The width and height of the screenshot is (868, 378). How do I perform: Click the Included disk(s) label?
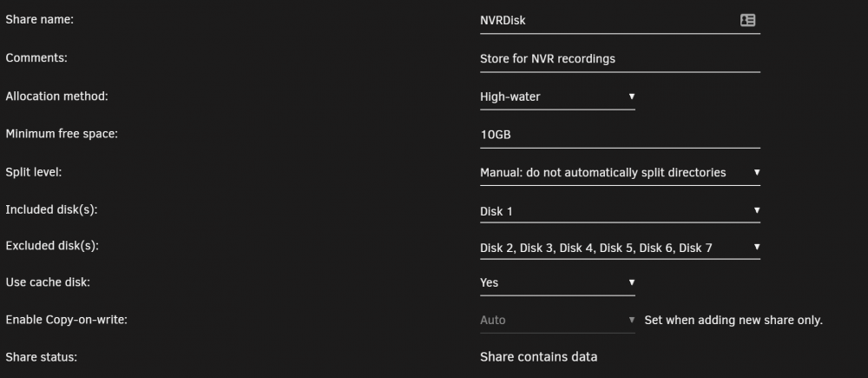click(x=51, y=210)
